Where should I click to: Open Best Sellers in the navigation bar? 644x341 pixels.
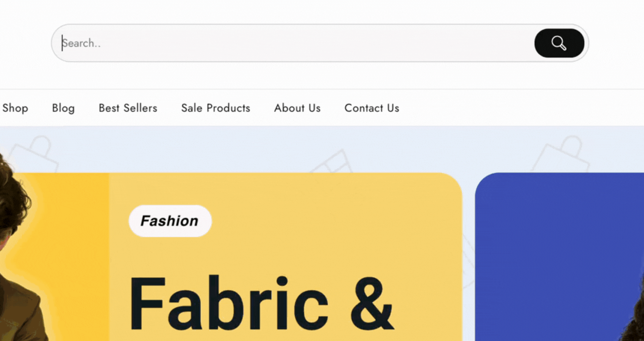[128, 108]
